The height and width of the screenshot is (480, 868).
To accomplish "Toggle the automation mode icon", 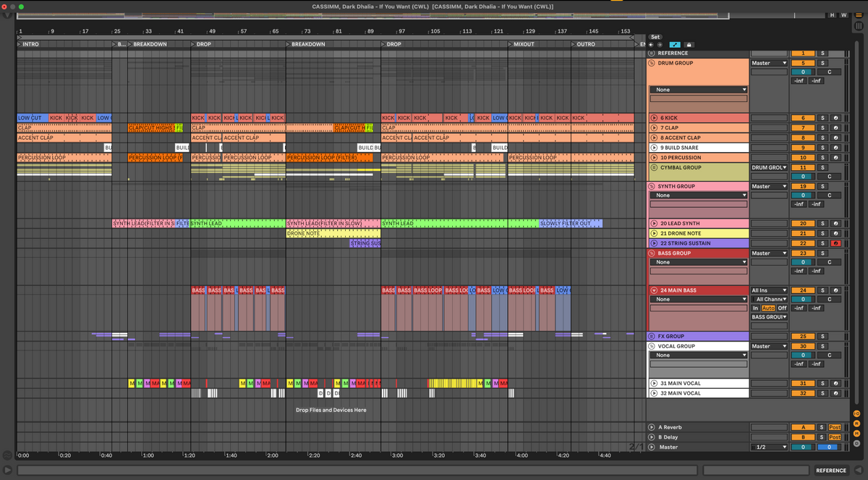I will (674, 45).
